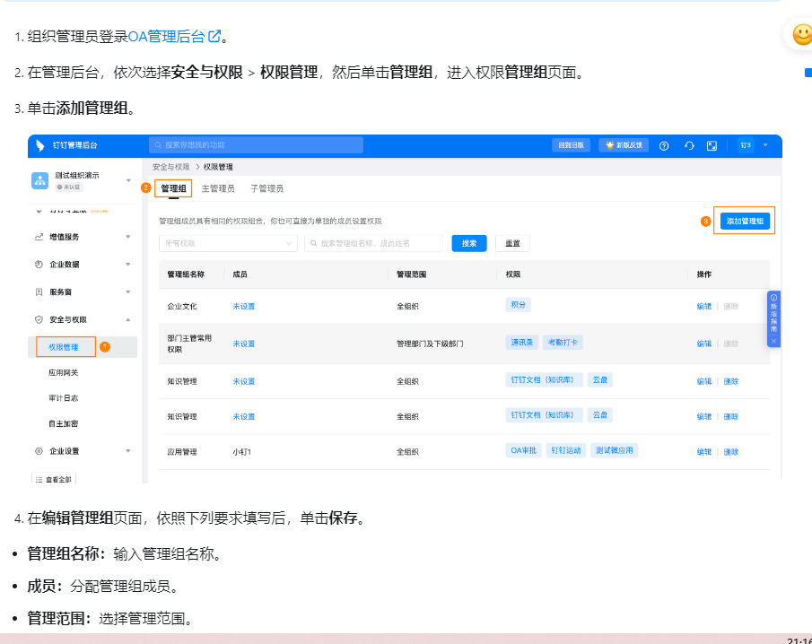
Task: Select 应用网关 in the sidebar
Action: tap(63, 373)
